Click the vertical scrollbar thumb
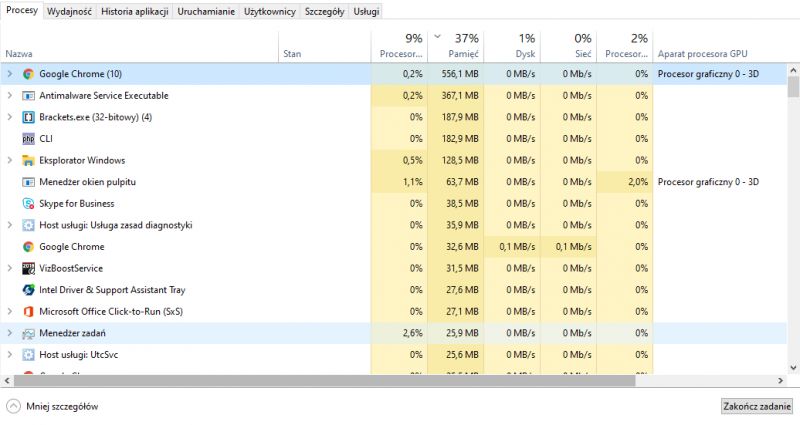The width and height of the screenshot is (800, 425). (793, 86)
